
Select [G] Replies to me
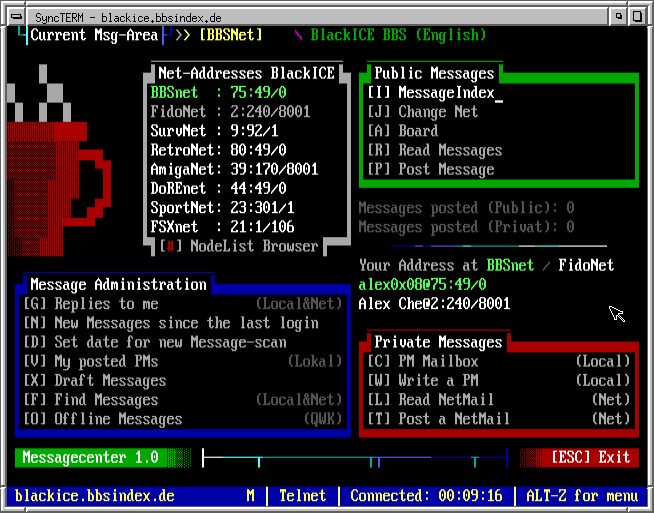coord(183,304)
